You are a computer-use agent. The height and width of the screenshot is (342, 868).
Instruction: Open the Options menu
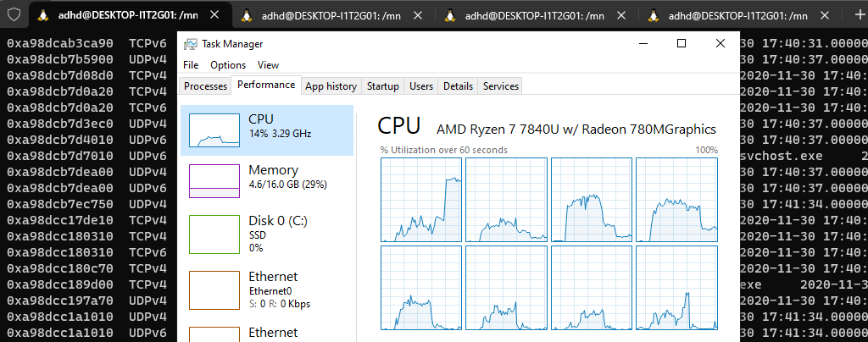(x=228, y=65)
